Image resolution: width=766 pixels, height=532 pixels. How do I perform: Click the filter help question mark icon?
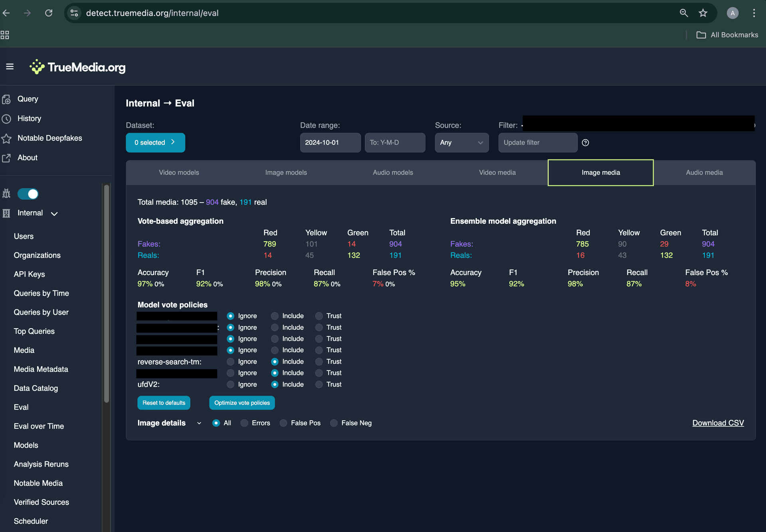(x=585, y=143)
